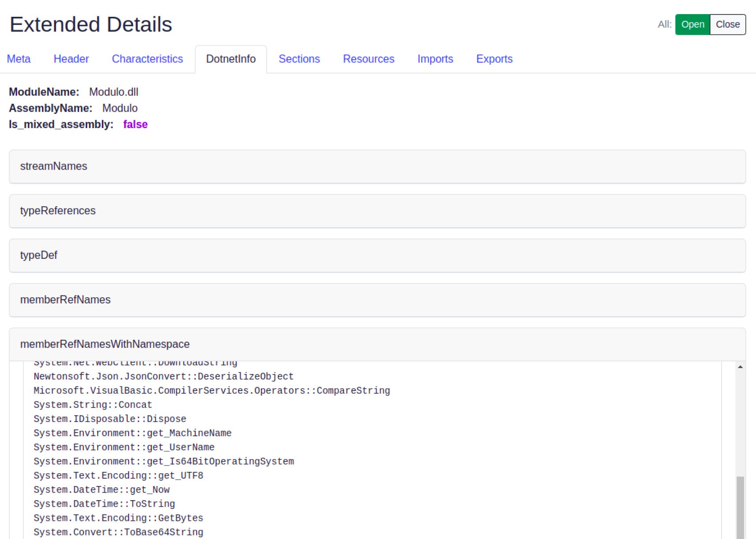Screen dimensions: 756x539
Task: Click the System.Convert::ToBase64String entry
Action: click(118, 532)
